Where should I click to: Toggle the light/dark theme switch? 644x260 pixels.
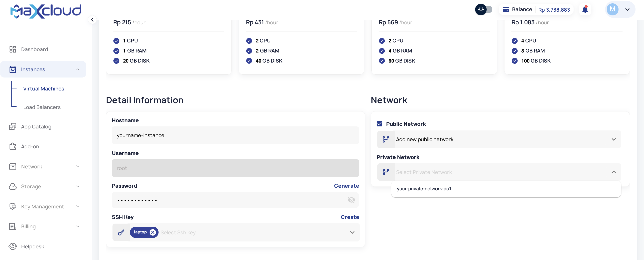(484, 9)
